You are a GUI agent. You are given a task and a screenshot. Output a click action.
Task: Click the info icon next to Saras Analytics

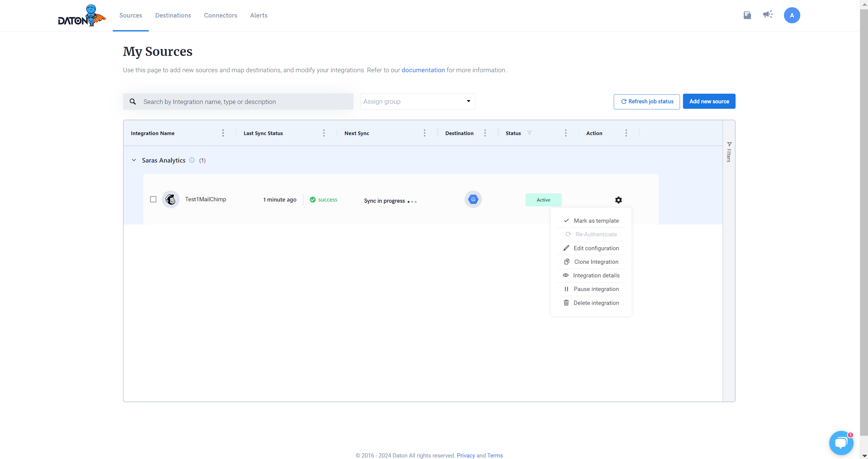click(192, 160)
